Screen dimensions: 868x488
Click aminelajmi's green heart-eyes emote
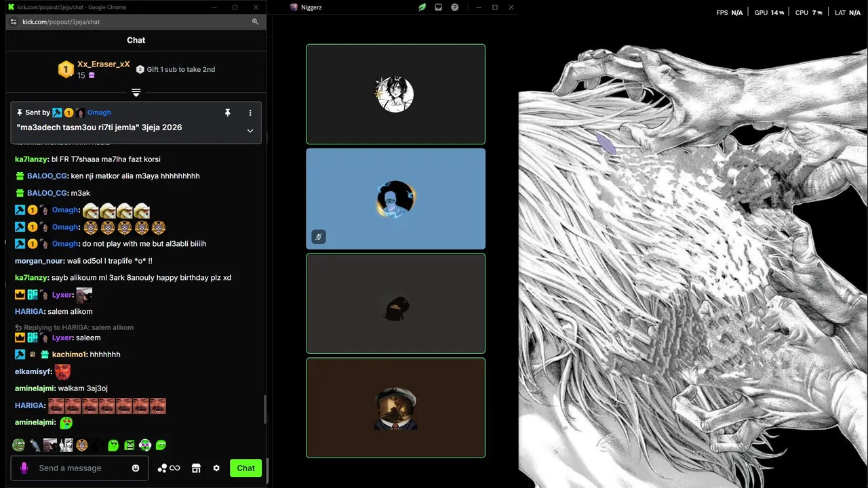point(66,422)
